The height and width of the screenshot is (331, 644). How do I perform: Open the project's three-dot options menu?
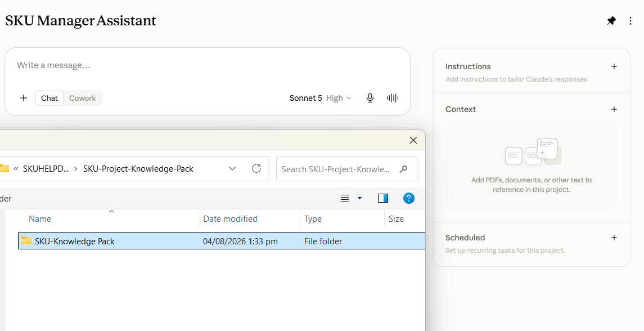pyautogui.click(x=631, y=21)
